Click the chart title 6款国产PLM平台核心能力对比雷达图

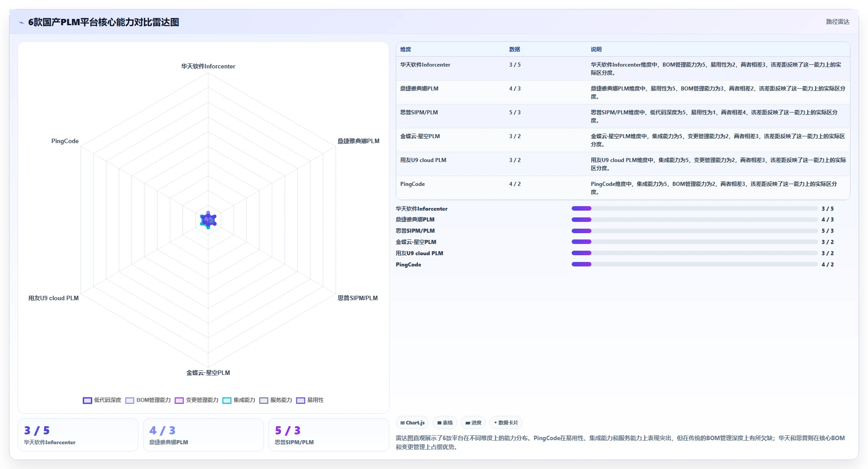click(x=103, y=22)
